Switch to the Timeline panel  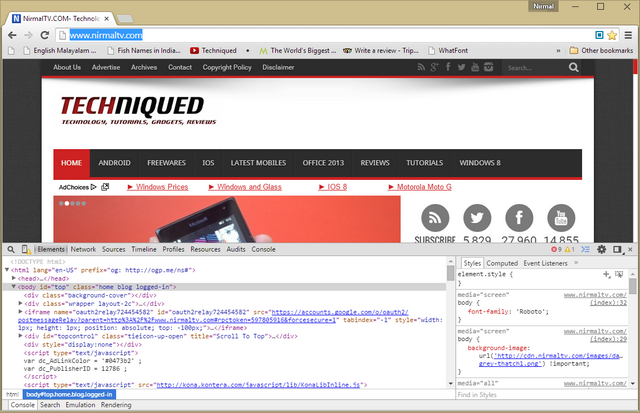(144, 249)
